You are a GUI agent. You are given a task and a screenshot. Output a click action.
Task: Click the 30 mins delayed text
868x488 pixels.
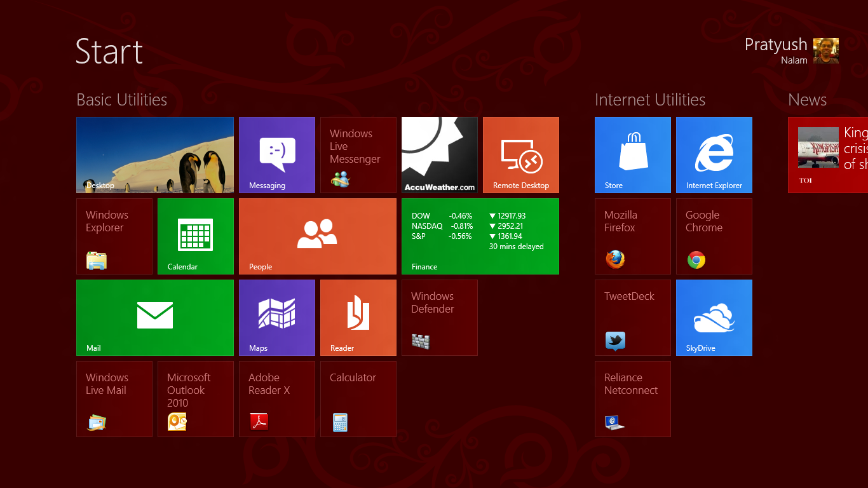(516, 247)
